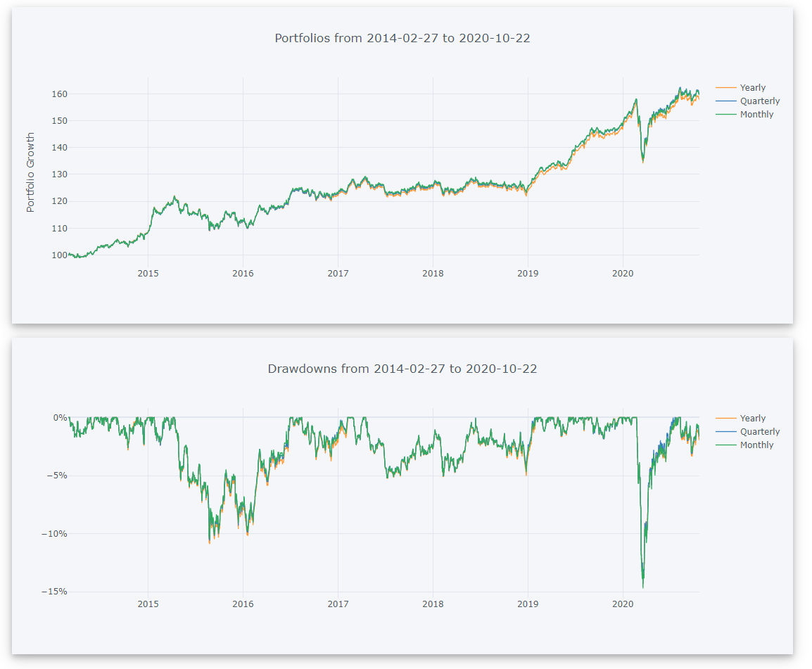
Task: Click orange Yearly line swatch in Portfolios legend
Action: pos(725,88)
